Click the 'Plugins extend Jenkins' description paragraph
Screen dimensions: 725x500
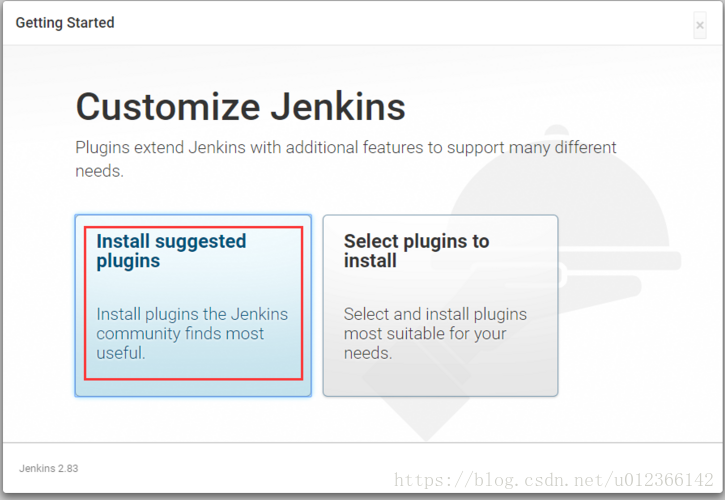click(x=345, y=159)
